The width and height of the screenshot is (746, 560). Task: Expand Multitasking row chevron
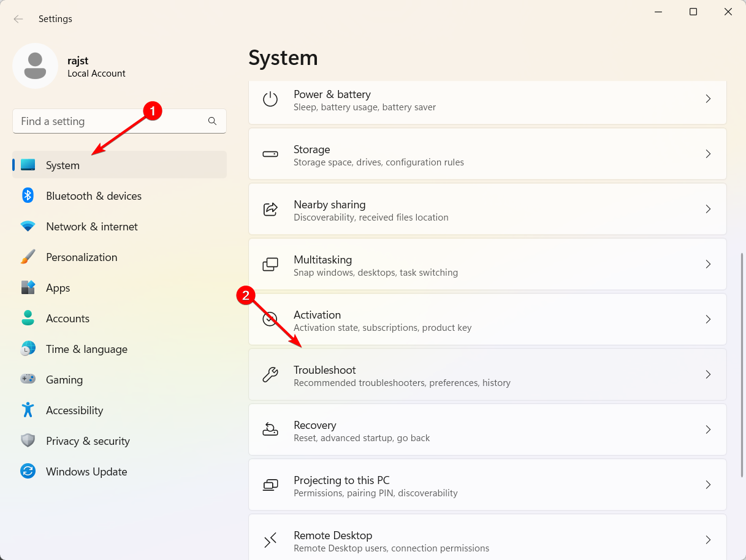click(x=708, y=264)
